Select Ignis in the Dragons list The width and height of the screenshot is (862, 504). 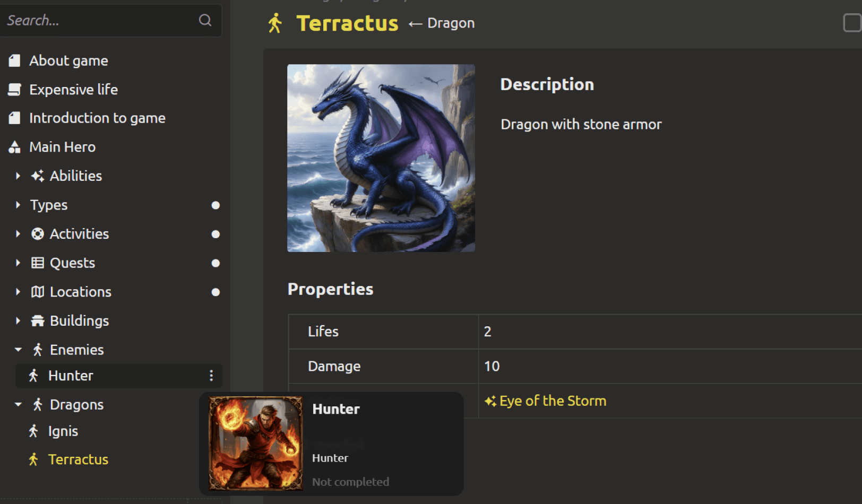[x=63, y=431]
